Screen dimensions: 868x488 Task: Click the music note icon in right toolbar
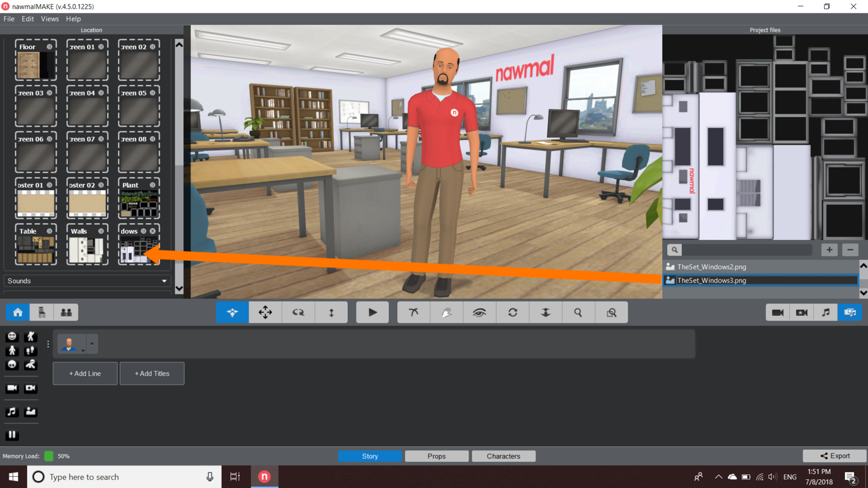point(826,312)
